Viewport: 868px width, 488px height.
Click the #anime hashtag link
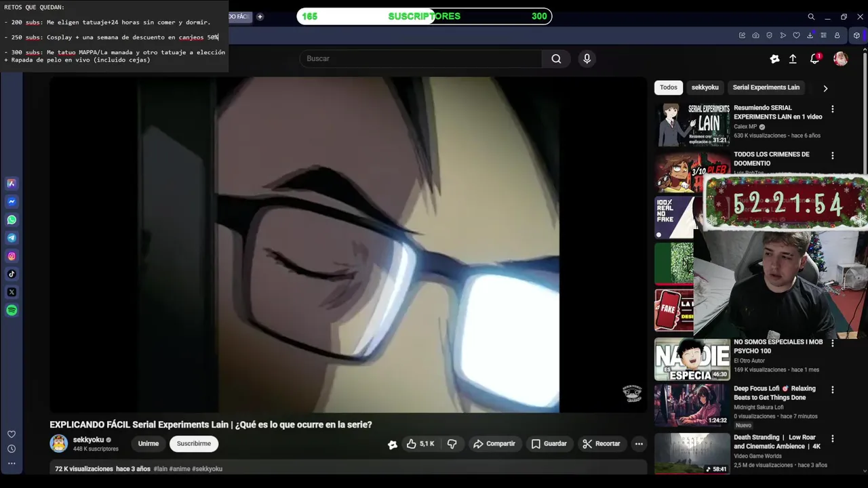tap(180, 469)
